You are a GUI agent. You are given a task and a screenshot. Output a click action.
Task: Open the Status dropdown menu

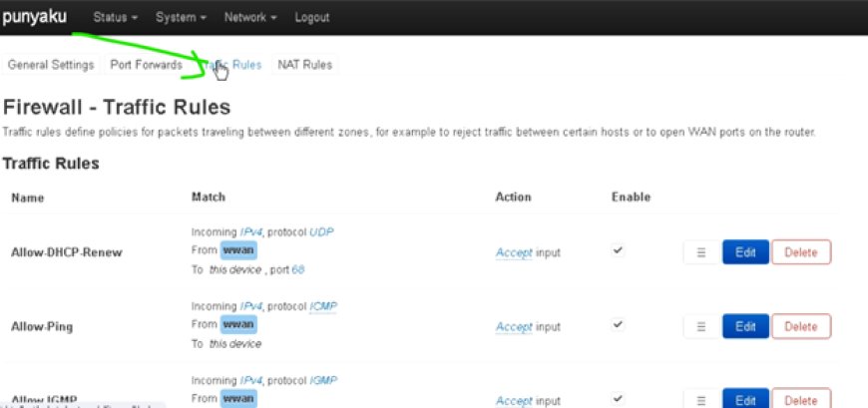[x=115, y=18]
